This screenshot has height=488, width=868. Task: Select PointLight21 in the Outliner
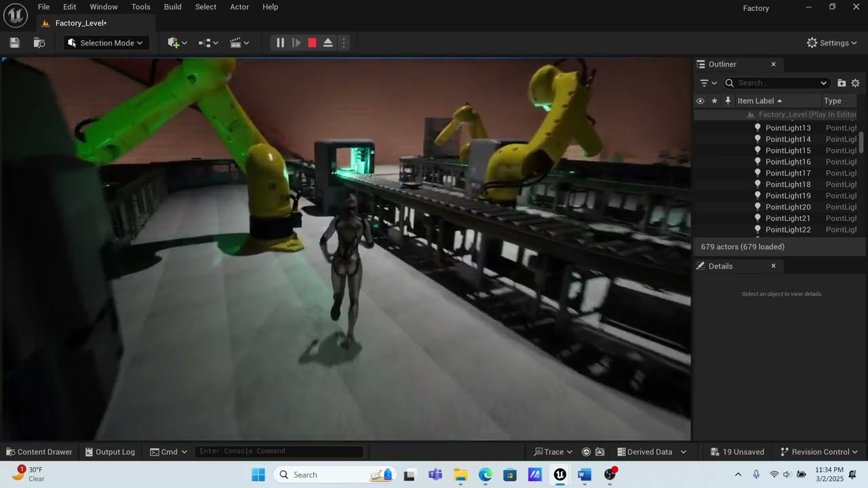coord(776,218)
